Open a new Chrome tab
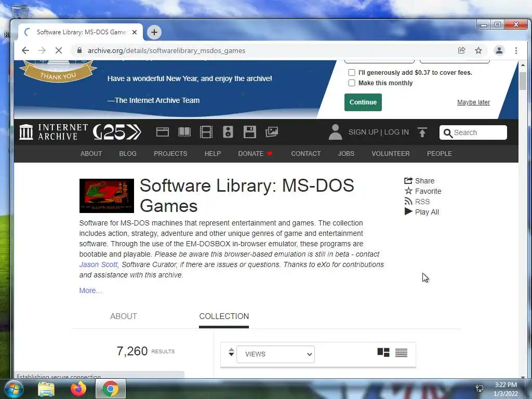 (x=154, y=32)
